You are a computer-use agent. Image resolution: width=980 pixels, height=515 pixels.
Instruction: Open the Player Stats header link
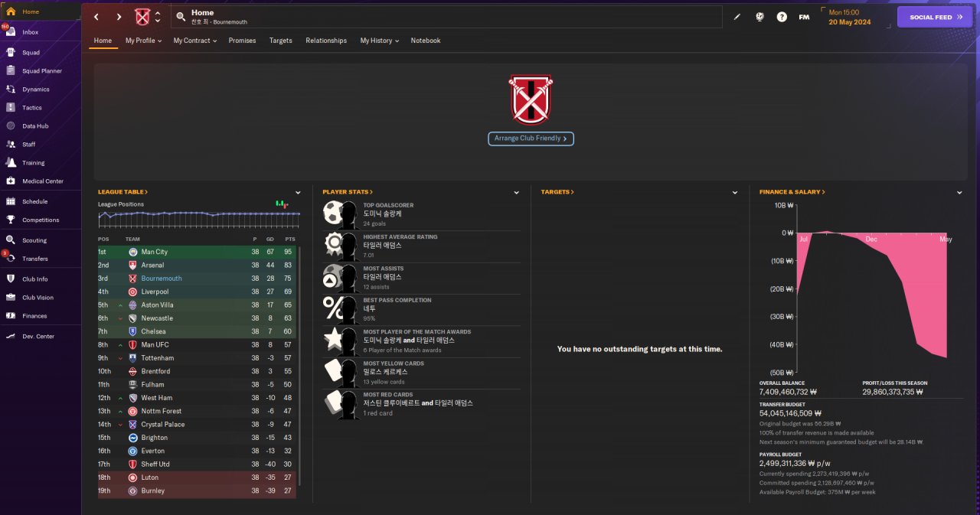(x=347, y=192)
